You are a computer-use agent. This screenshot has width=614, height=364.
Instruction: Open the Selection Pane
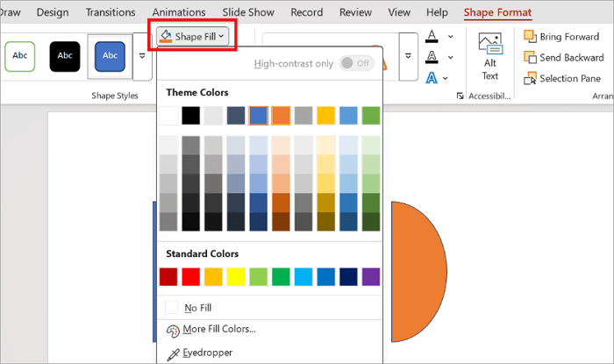(x=562, y=78)
